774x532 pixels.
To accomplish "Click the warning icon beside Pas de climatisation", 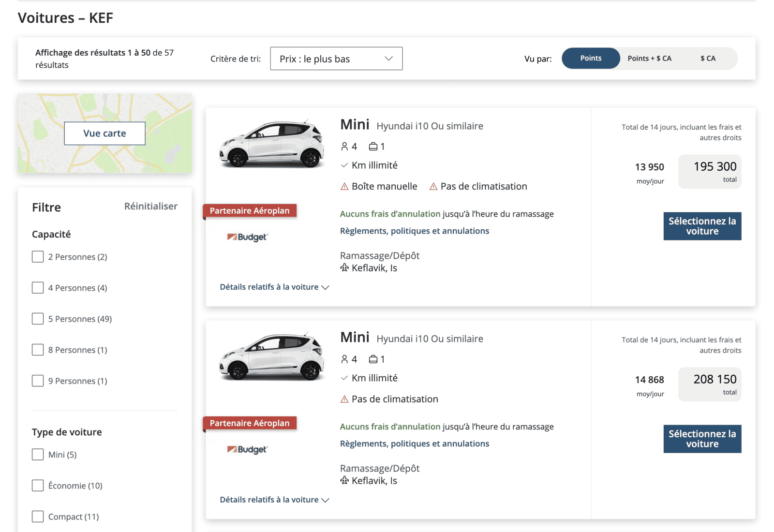I will (x=433, y=186).
